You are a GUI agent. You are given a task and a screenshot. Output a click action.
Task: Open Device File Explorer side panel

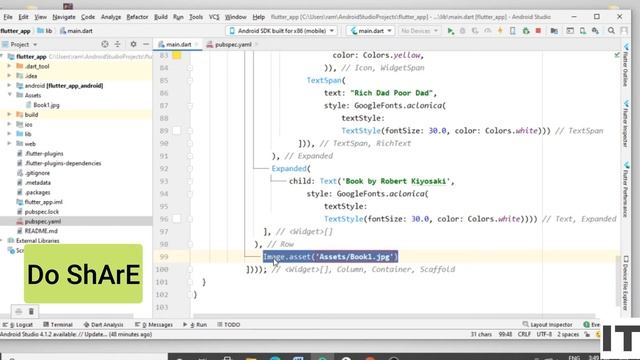(x=625, y=283)
